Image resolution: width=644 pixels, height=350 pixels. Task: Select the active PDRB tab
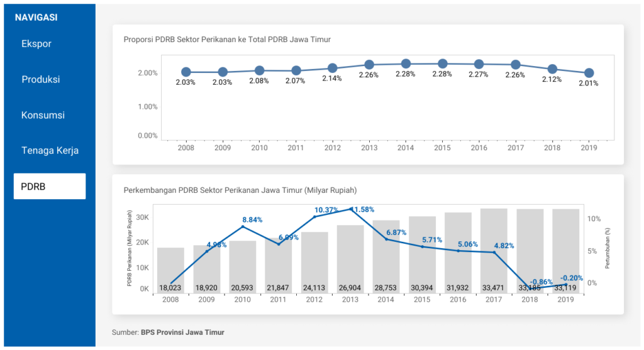click(50, 187)
